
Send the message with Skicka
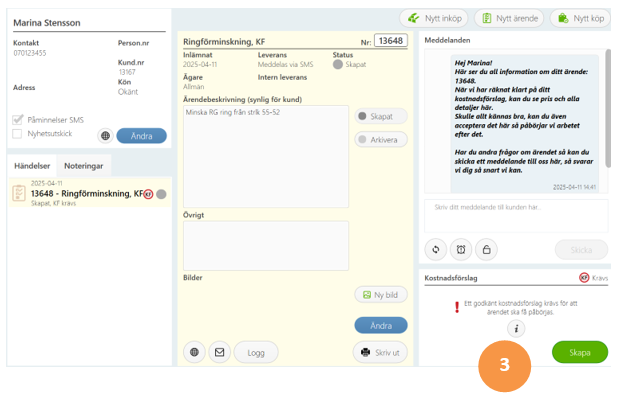pyautogui.click(x=581, y=250)
